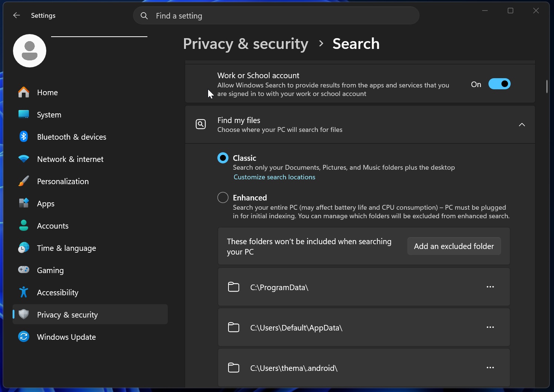Select the Enhanced search radio button

tap(223, 197)
